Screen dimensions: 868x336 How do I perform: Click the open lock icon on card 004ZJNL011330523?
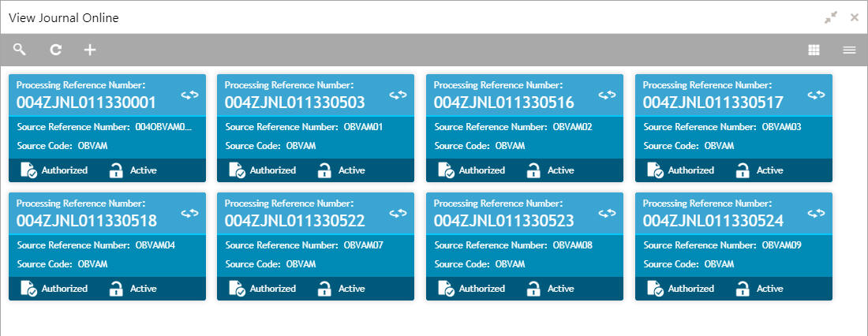point(533,289)
